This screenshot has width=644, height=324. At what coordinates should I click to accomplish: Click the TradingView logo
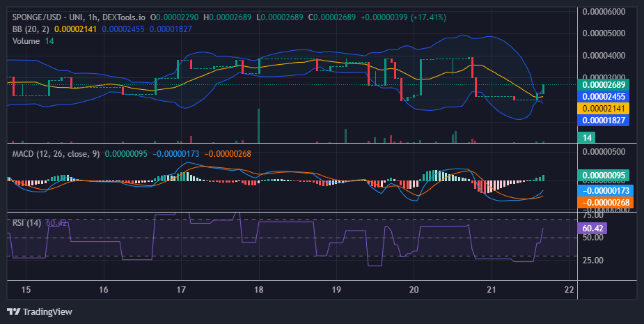40,311
